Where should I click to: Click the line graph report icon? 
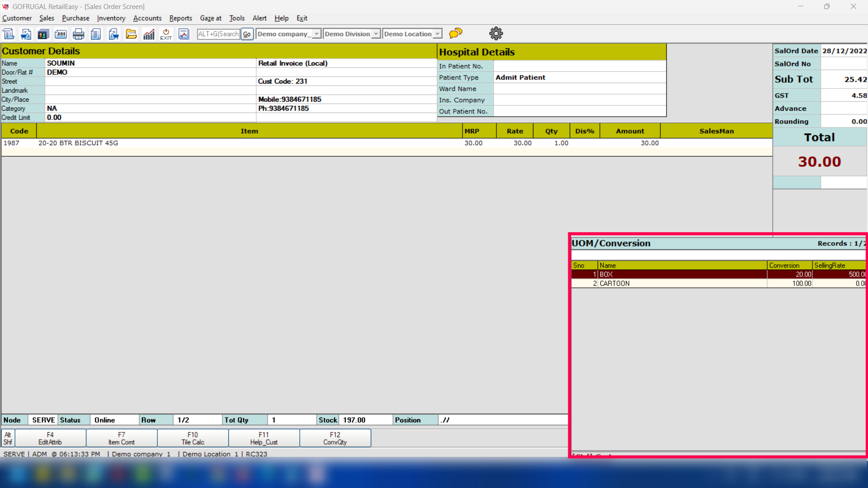[x=184, y=34]
